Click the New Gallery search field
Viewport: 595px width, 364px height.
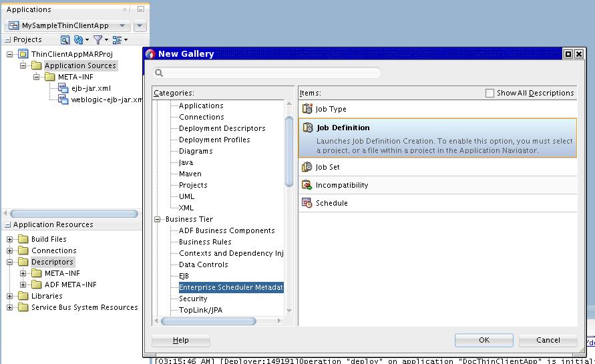266,73
